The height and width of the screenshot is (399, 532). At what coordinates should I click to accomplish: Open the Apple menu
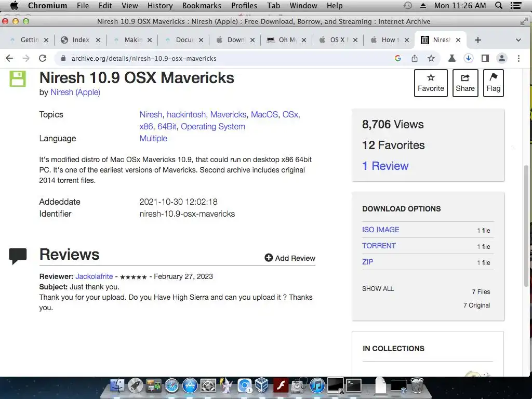[x=14, y=5]
